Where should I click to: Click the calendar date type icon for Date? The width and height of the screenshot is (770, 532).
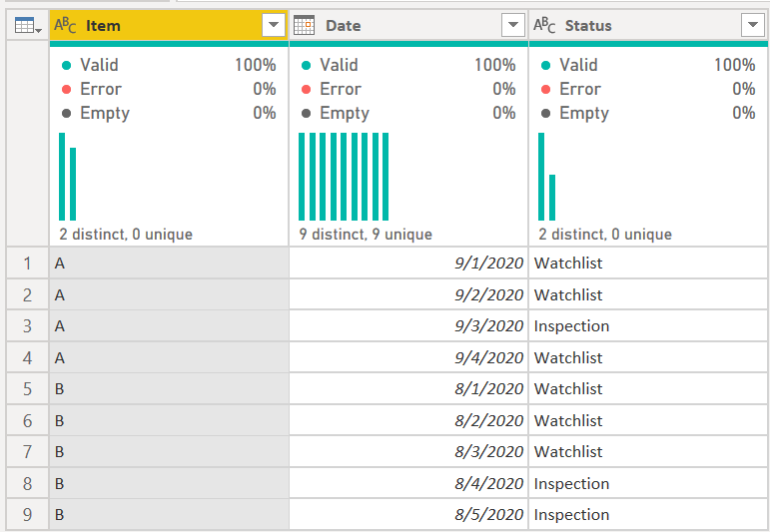pyautogui.click(x=304, y=25)
